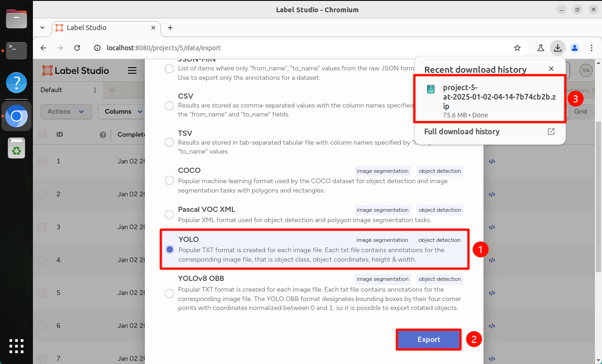Choose the COCO export format
The height and width of the screenshot is (364, 602).
(x=169, y=180)
